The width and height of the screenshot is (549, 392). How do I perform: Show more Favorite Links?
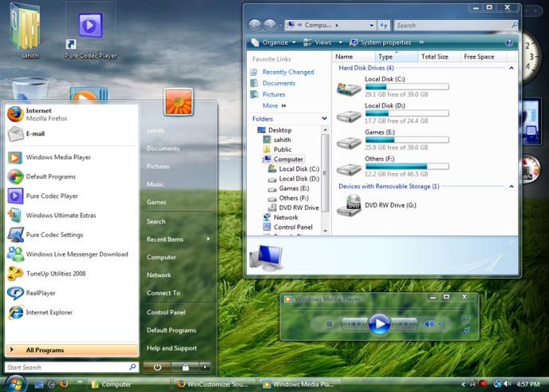274,105
